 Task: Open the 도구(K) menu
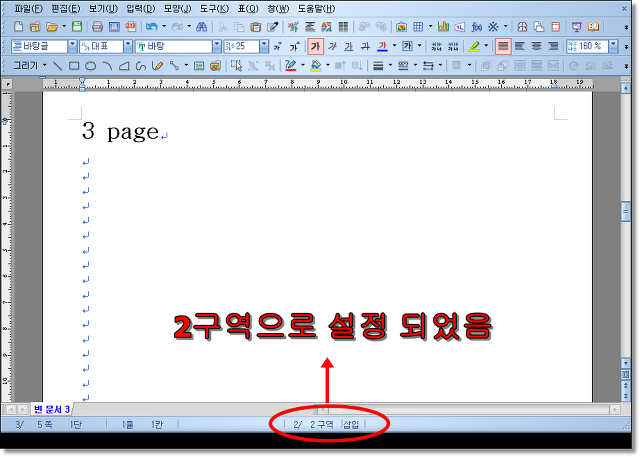(x=214, y=9)
